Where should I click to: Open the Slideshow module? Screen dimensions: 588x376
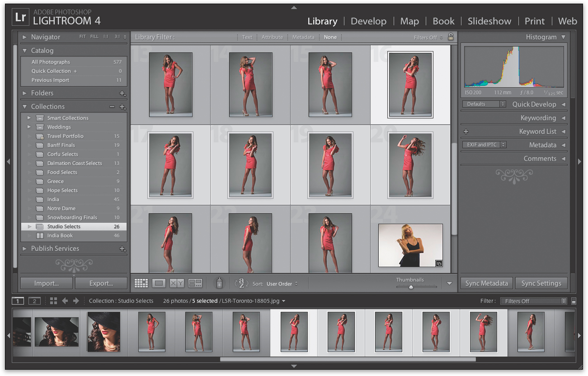coord(489,21)
